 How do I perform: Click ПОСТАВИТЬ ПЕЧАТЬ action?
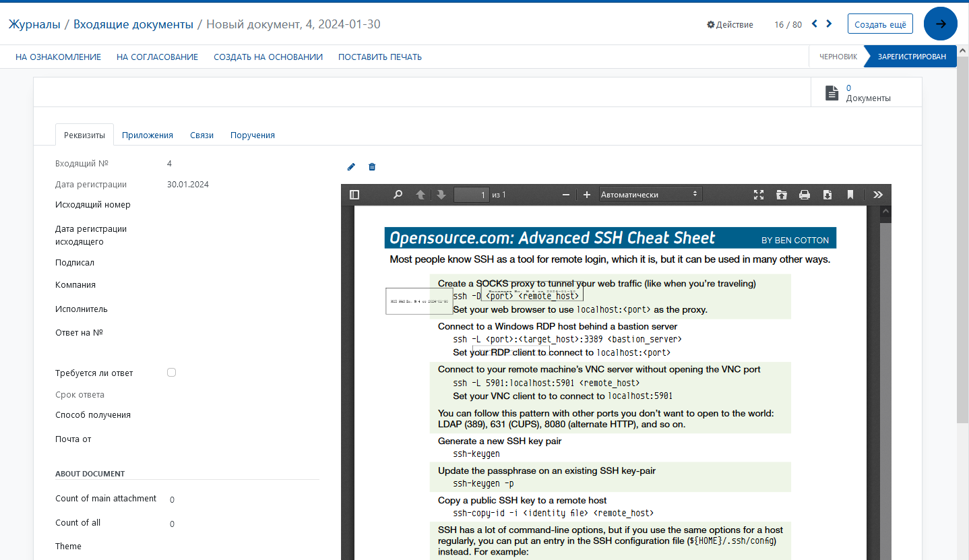coord(380,57)
